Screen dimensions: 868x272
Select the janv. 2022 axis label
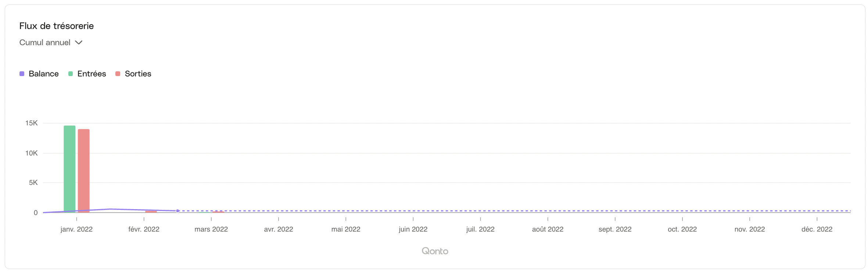pos(76,229)
